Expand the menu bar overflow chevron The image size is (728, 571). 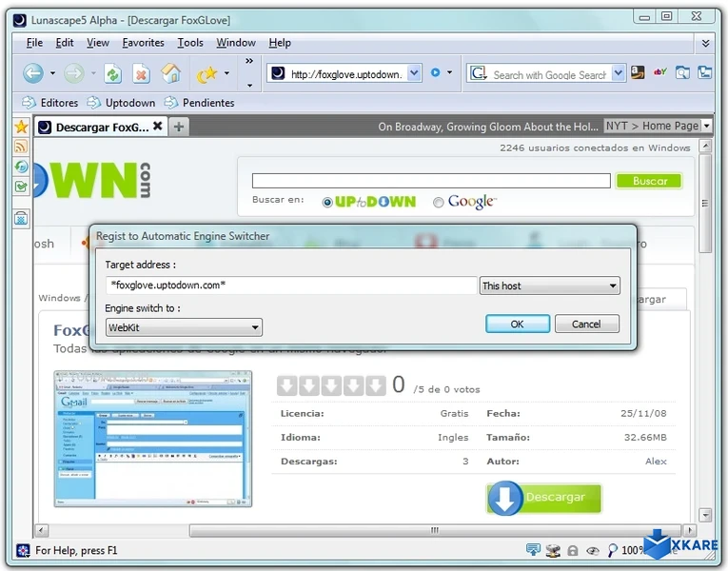point(705,43)
